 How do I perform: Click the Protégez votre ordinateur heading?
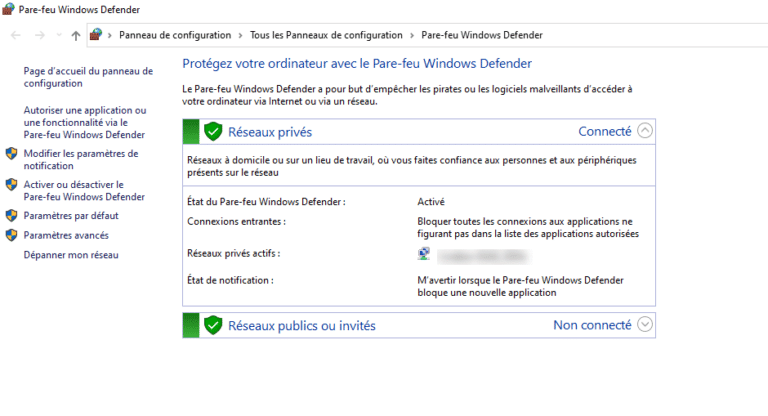point(357,64)
